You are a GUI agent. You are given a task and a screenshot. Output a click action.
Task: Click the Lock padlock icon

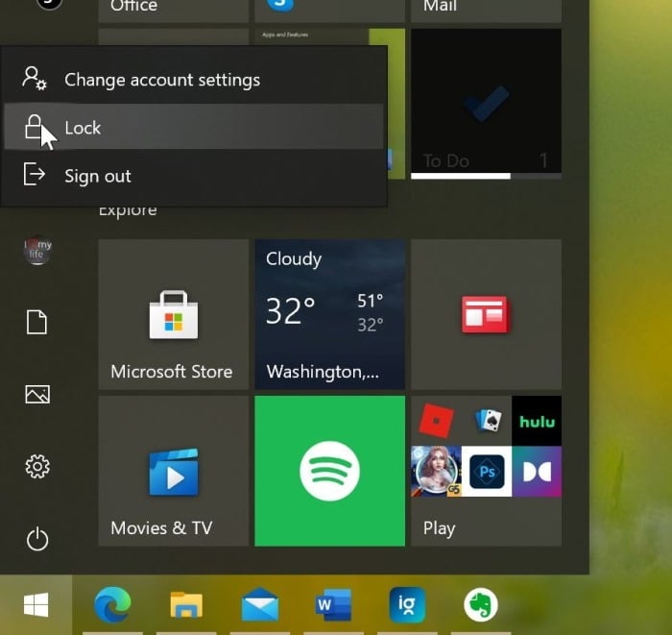point(34,127)
